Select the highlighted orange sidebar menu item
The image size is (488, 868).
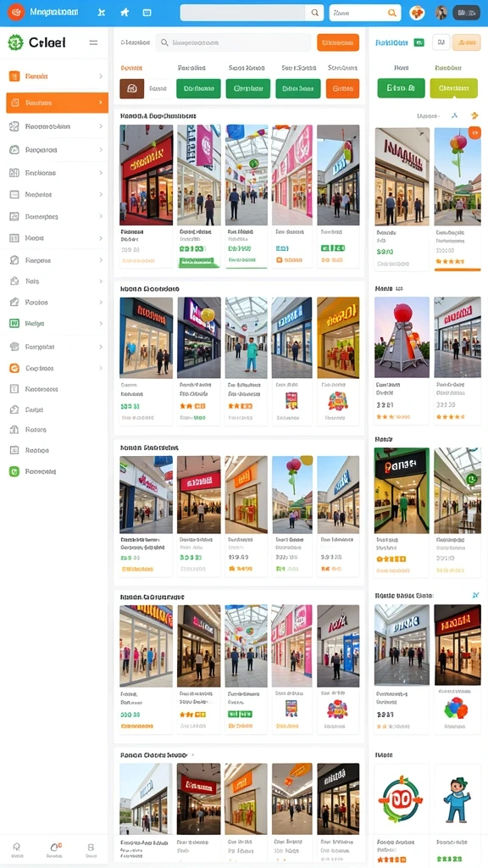coord(57,103)
